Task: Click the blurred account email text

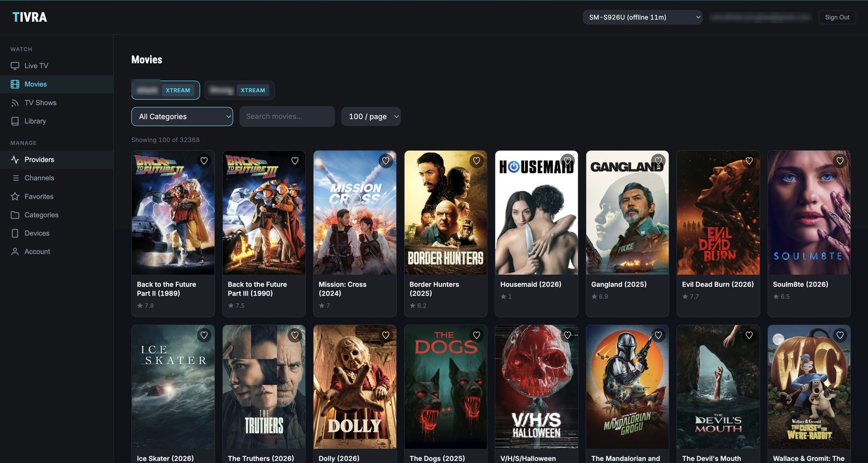Action: click(x=761, y=17)
